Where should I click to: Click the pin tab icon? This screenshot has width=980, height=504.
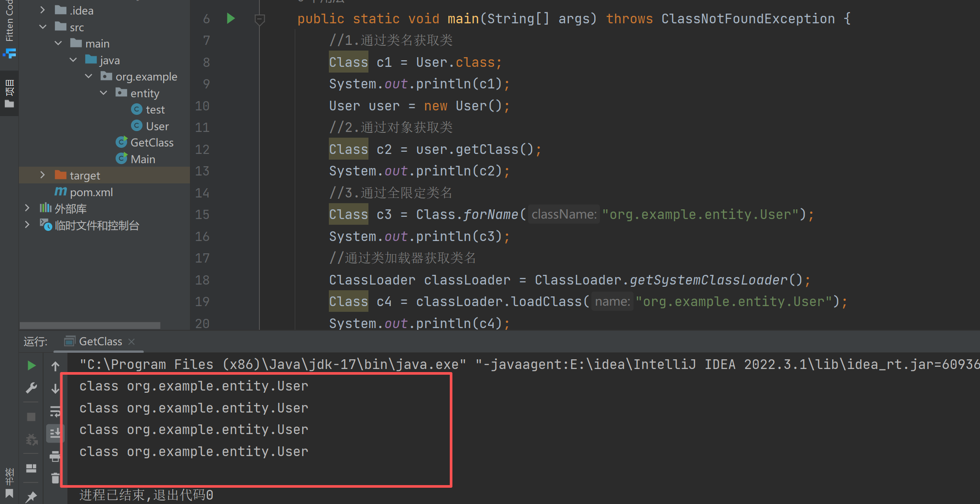tap(31, 497)
